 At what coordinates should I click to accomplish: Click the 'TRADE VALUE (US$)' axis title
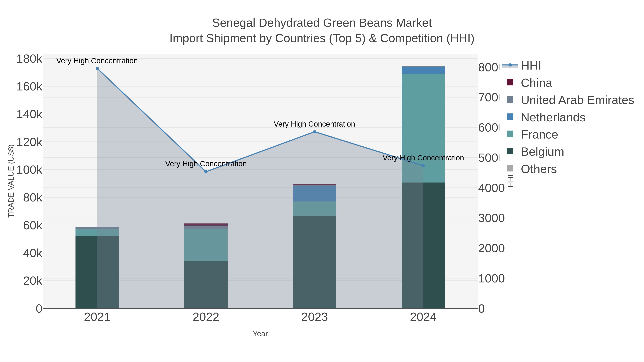(x=11, y=181)
